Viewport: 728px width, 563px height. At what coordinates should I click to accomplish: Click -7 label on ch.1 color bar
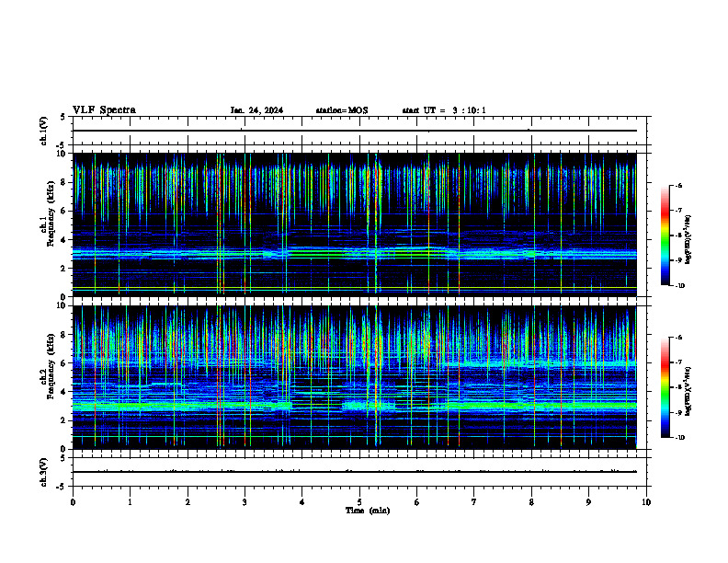(678, 211)
